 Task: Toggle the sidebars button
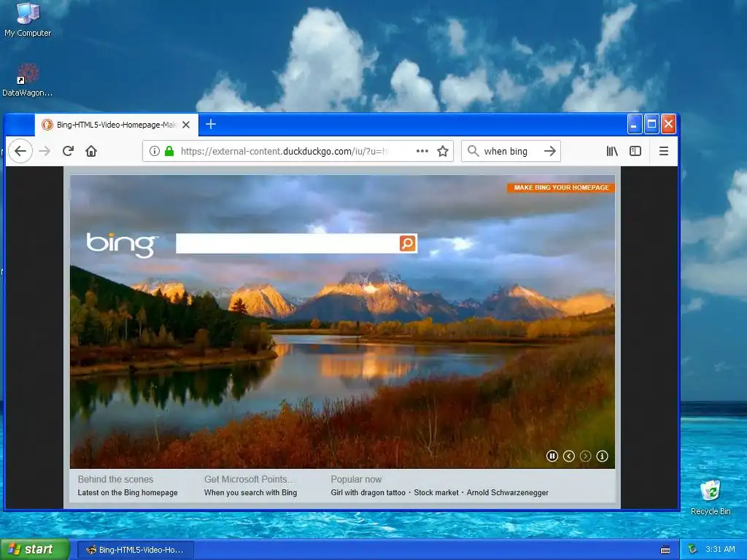(x=635, y=152)
